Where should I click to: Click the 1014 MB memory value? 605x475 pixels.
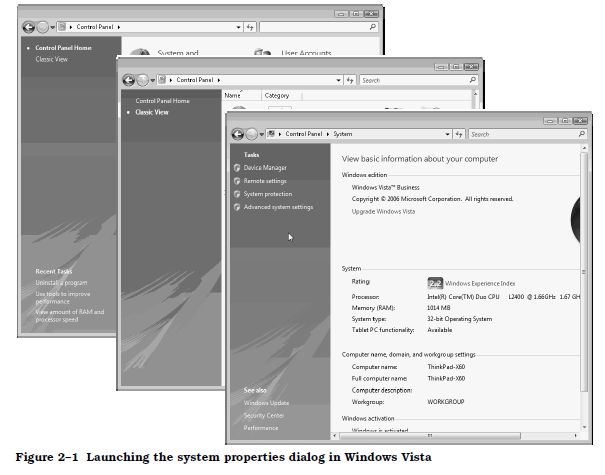pyautogui.click(x=439, y=308)
